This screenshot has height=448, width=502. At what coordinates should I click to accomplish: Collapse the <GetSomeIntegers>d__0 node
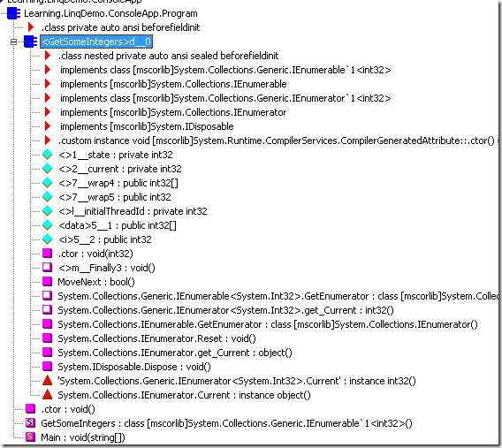[x=13, y=42]
